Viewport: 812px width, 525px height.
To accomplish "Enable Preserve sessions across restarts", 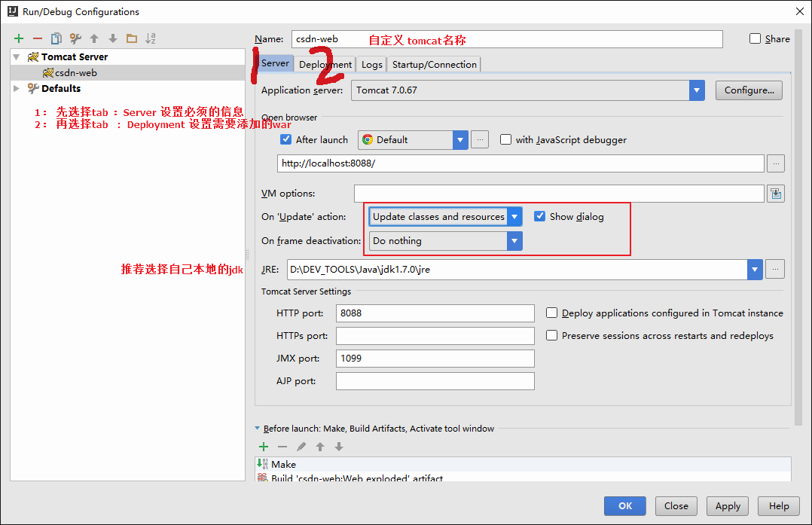I will (x=552, y=335).
